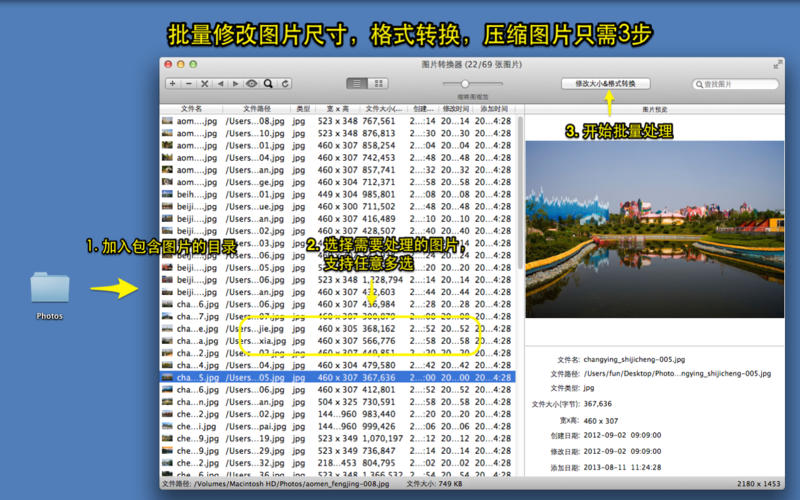Click the 修改大小&格式转换 button

606,84
